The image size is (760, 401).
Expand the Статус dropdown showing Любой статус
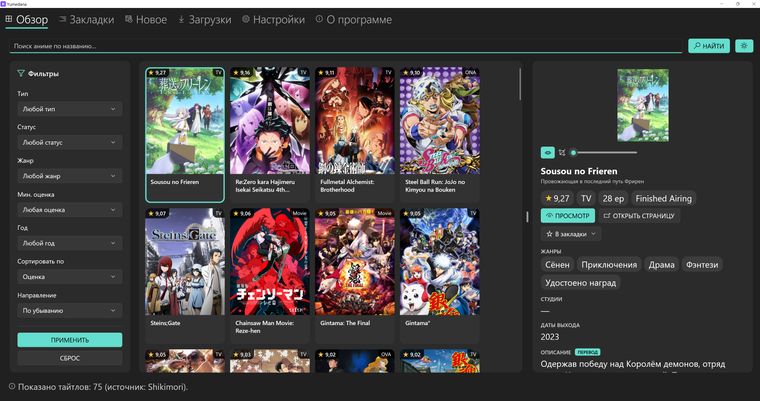pos(70,143)
